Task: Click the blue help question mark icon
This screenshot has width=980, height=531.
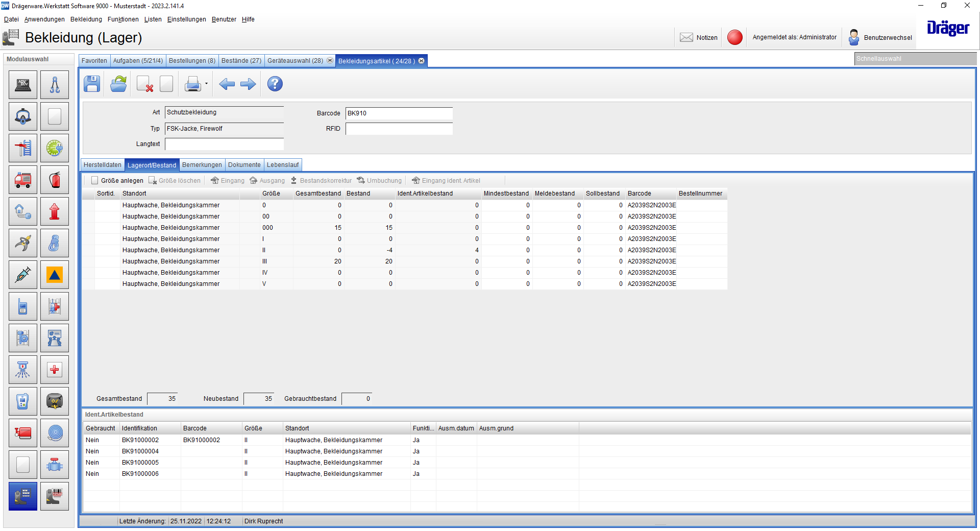Action: [x=275, y=84]
